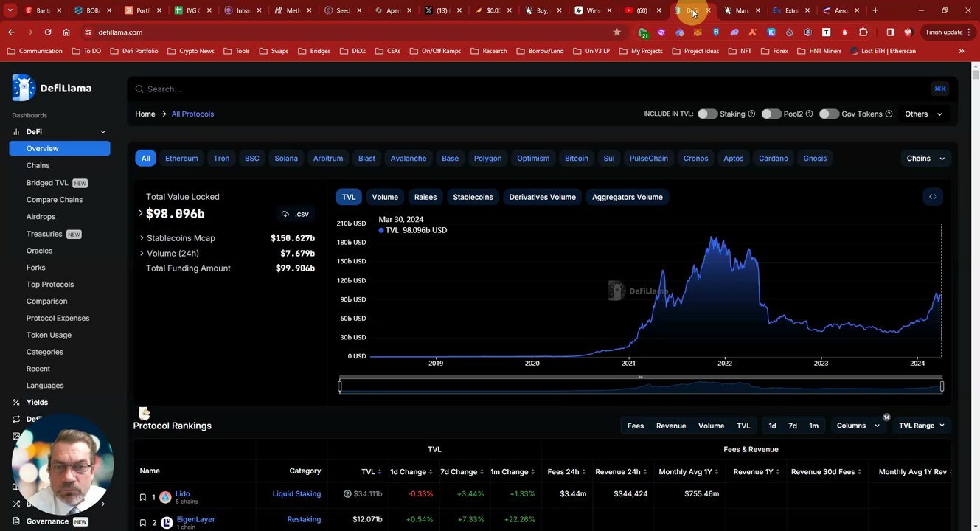Click the Finish update button
This screenshot has height=531, width=980.
[948, 32]
